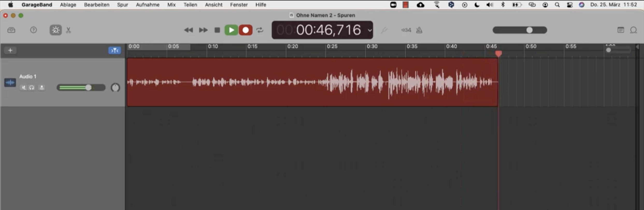Open the Bearbeiten menu
Image resolution: width=644 pixels, height=210 pixels.
[97, 5]
